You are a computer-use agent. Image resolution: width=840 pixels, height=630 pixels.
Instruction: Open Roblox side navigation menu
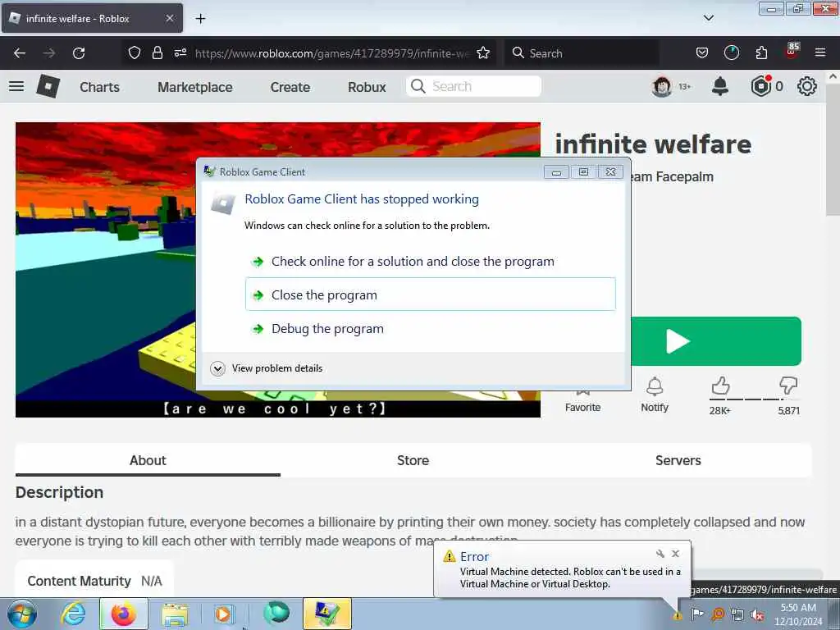coord(16,86)
